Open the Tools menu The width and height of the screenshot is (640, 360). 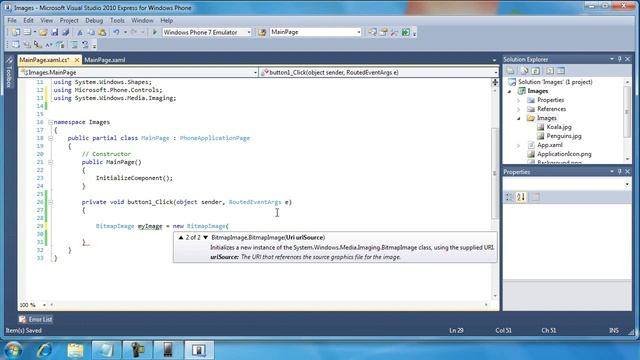pos(117,20)
